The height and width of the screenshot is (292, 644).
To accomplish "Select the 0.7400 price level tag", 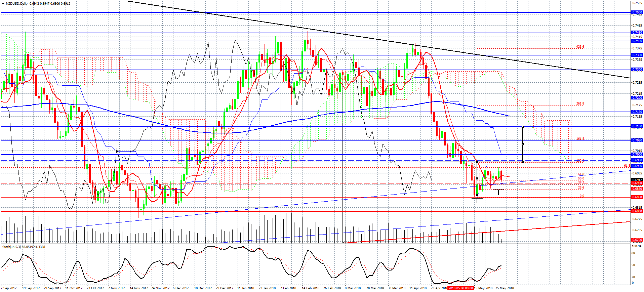I will tap(637, 41).
